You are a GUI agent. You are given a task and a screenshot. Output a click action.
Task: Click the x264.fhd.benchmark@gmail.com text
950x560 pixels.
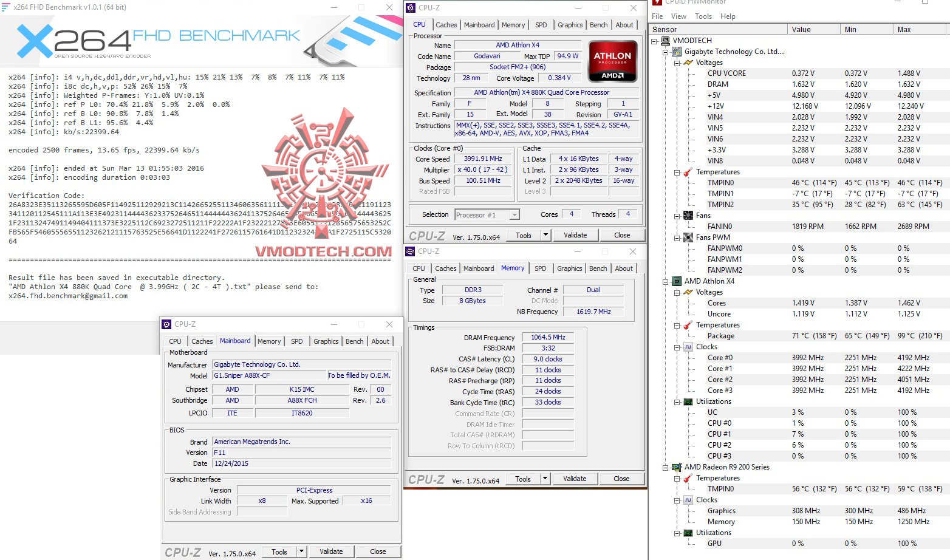[x=68, y=296]
